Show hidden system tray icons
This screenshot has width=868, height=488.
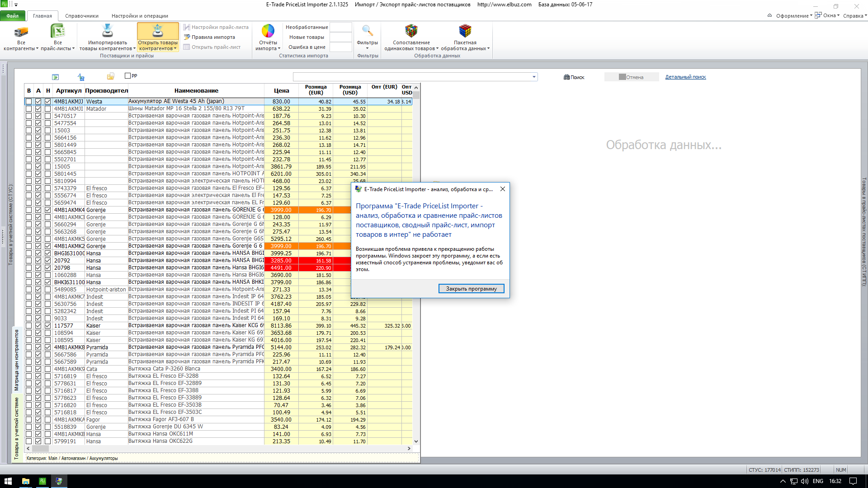pyautogui.click(x=783, y=481)
